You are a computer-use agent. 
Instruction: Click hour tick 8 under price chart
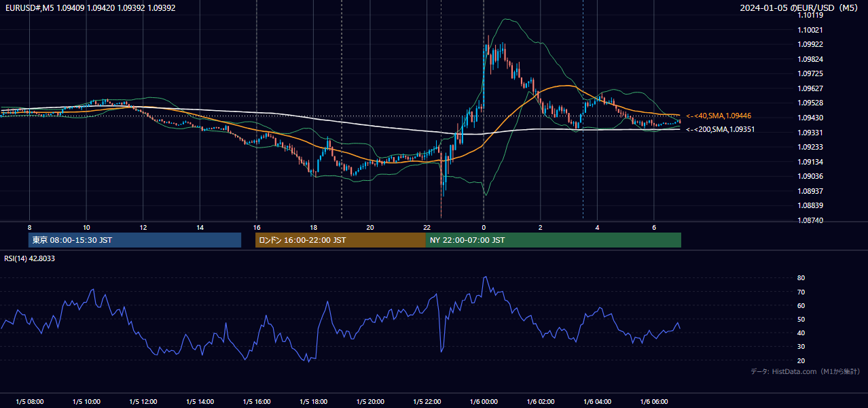point(29,227)
